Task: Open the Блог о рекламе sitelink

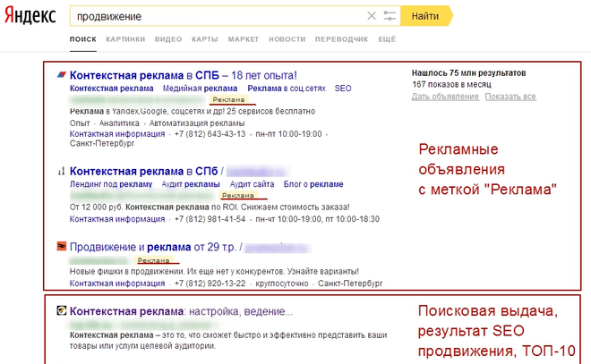Action: [313, 184]
